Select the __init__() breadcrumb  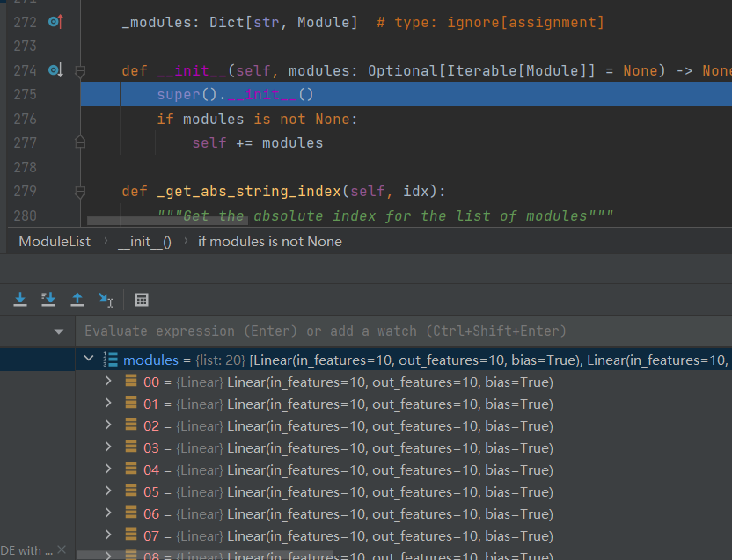pos(145,241)
